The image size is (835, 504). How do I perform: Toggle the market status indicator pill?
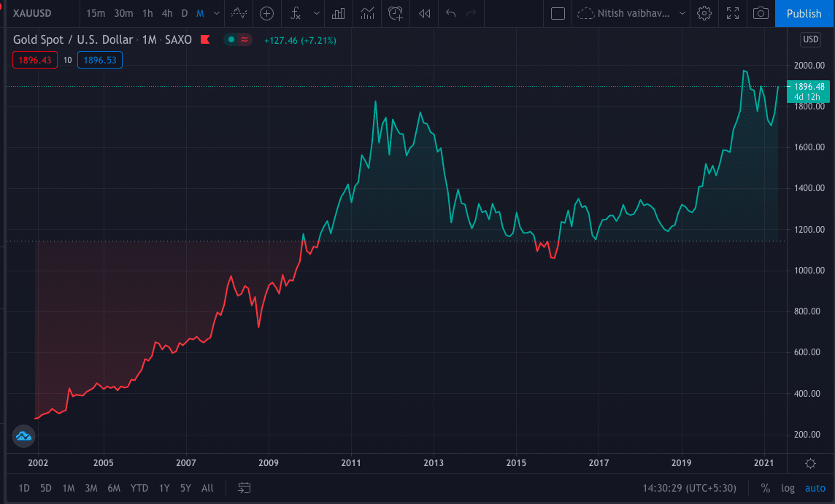click(x=237, y=40)
